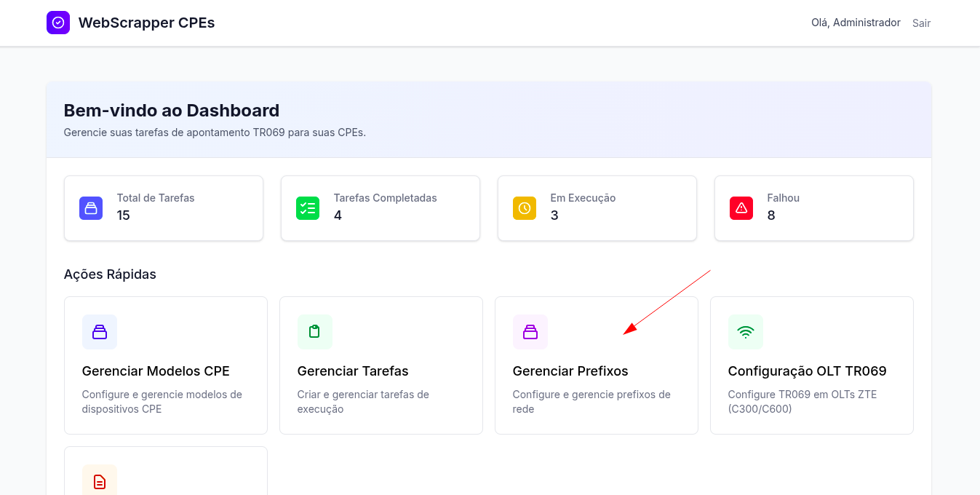The image size is (980, 495).
Task: Click the Gerenciar Modelos CPE card icon
Action: tap(100, 332)
